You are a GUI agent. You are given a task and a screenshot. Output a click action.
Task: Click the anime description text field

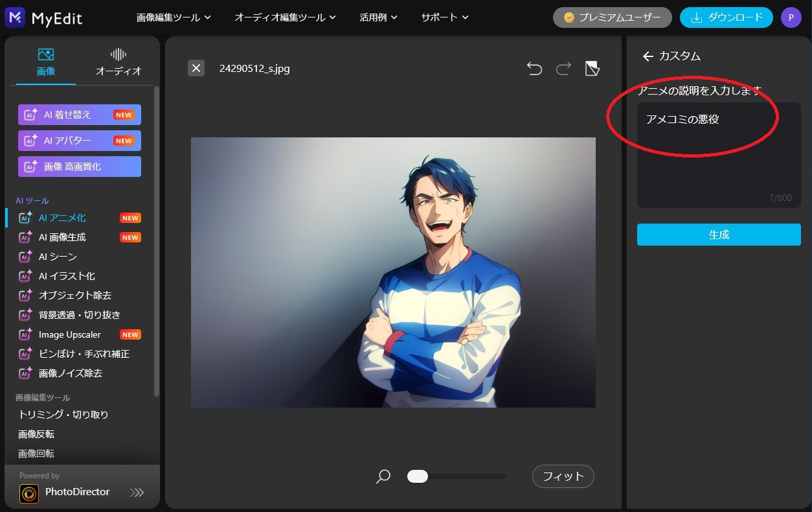pos(719,156)
